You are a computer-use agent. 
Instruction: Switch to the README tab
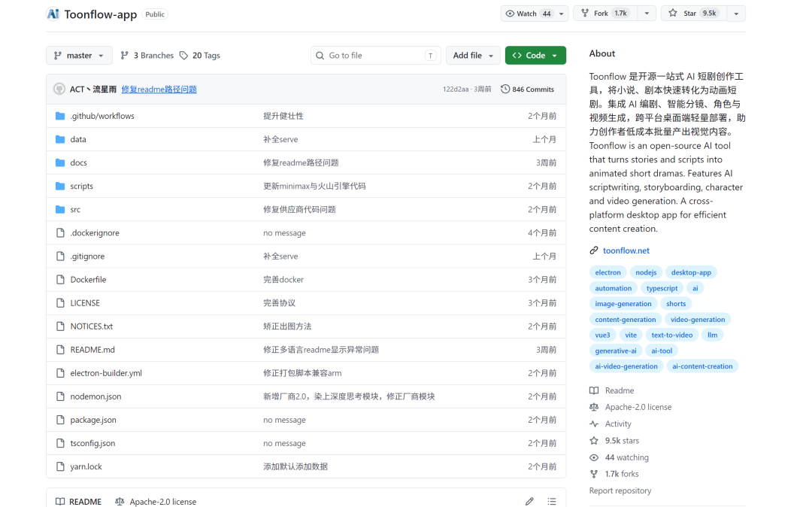[79, 501]
